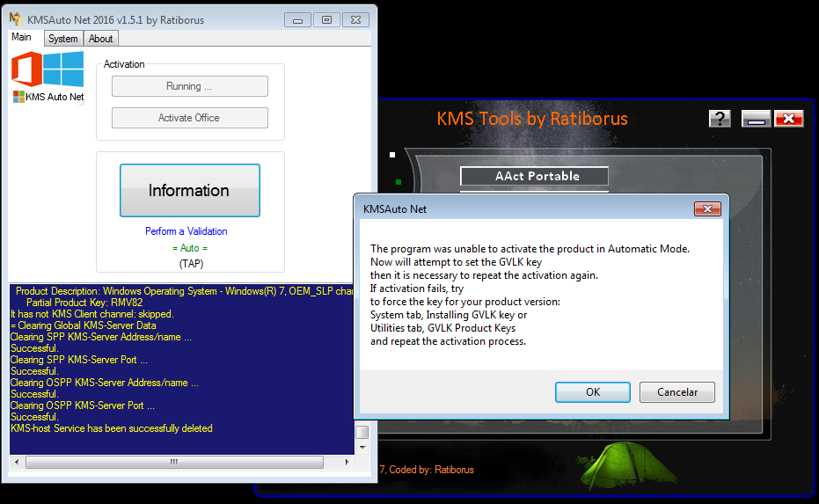Click OK in the KMSAuto Net dialog
Viewport: 819px width, 504px height.
coord(593,392)
